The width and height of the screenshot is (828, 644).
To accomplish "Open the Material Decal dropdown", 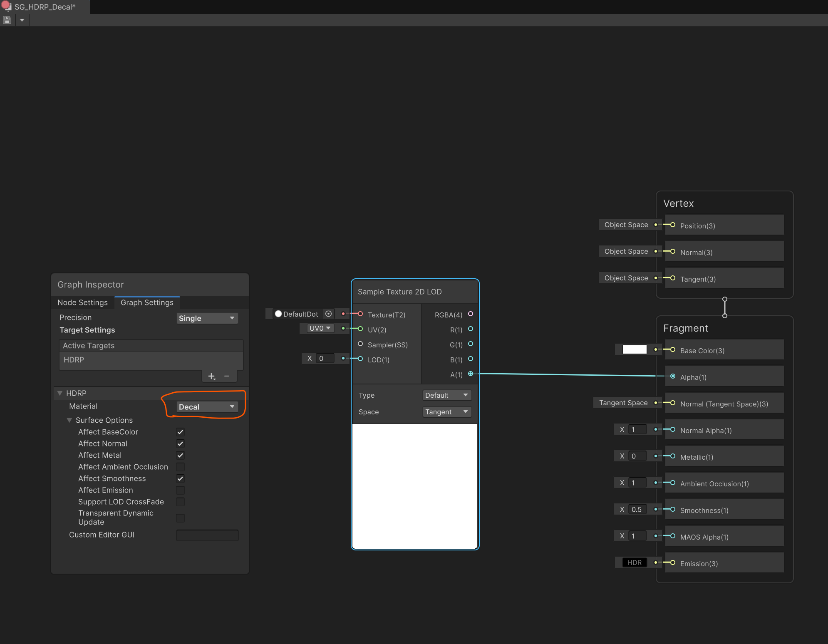I will (207, 407).
